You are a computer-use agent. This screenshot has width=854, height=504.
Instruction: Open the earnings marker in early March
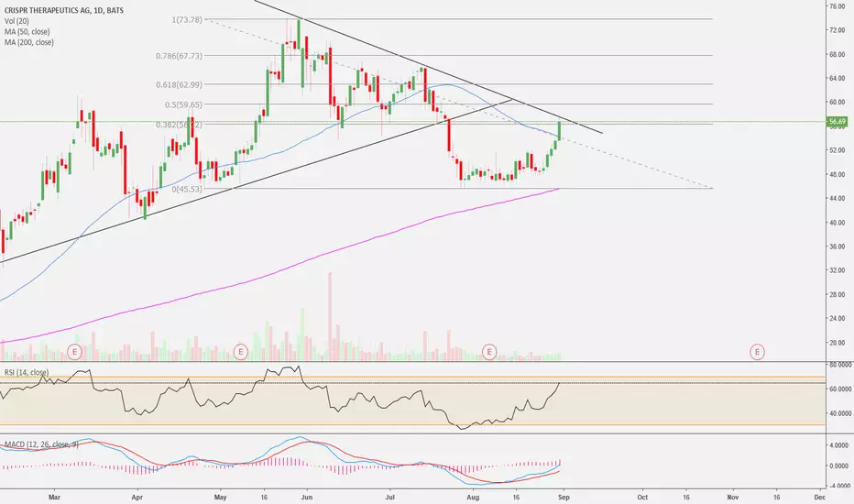click(x=75, y=352)
